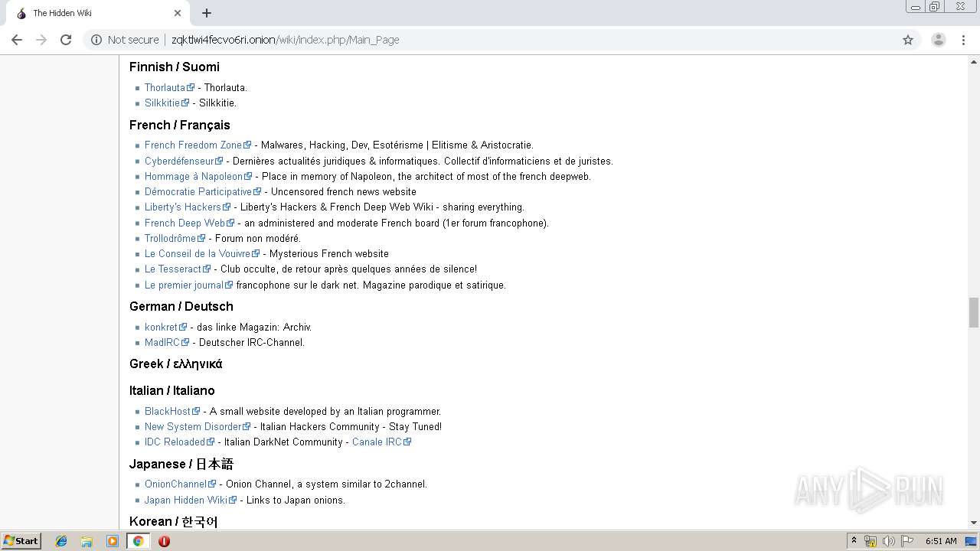Image resolution: width=980 pixels, height=551 pixels.
Task: Open the French Deep Web link
Action: [185, 223]
